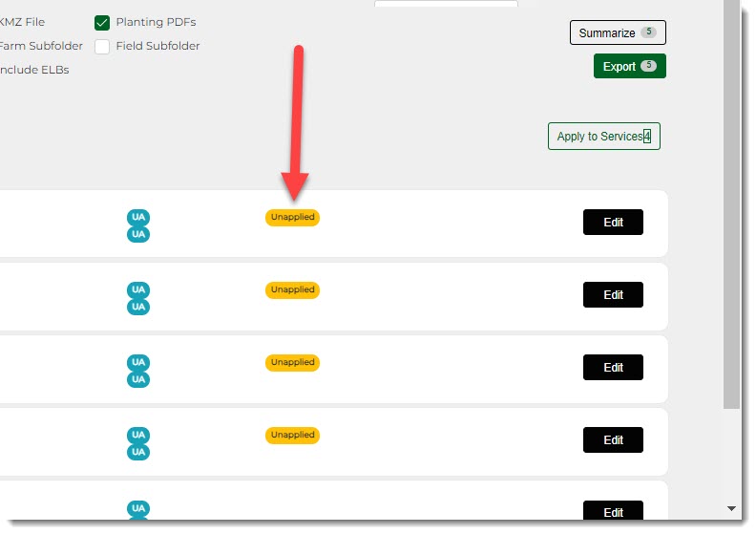Uncheck the Planting PDFs checkbox
The height and width of the screenshot is (534, 756).
[102, 23]
